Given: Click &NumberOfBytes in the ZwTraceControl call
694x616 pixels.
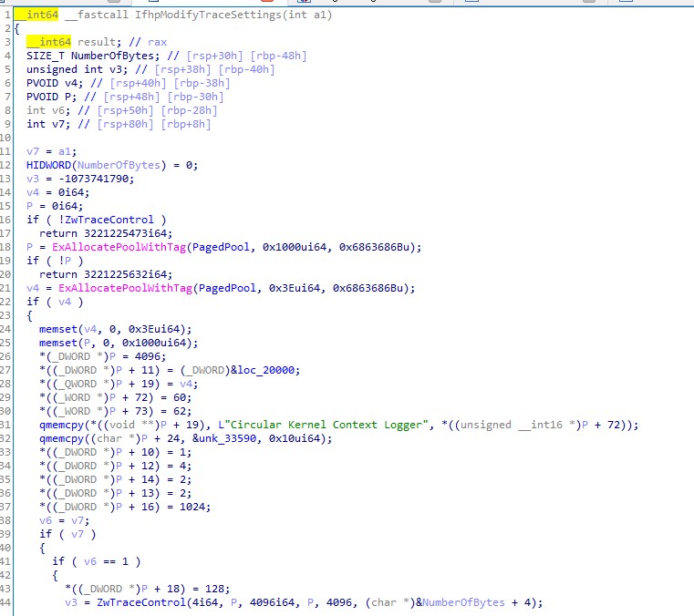Looking at the screenshot, I should click(x=460, y=602).
